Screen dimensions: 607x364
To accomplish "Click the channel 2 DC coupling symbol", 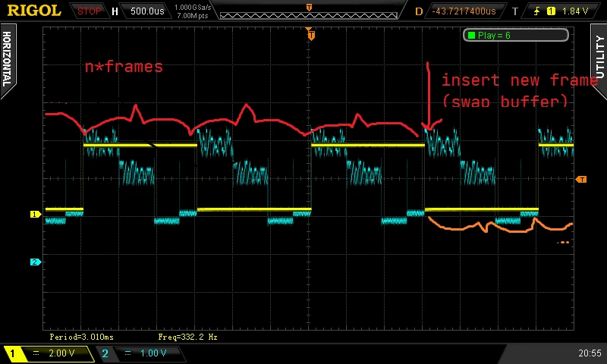I will 127,353.
